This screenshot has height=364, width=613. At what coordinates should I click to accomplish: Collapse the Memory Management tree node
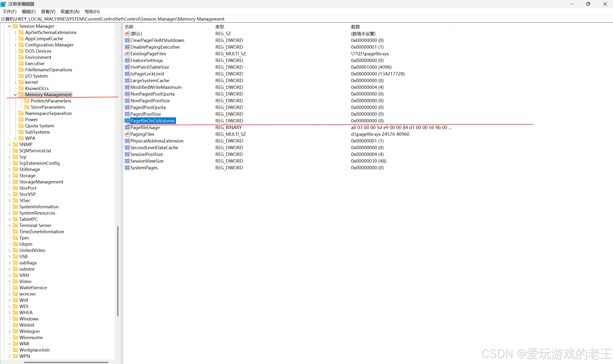[15, 95]
